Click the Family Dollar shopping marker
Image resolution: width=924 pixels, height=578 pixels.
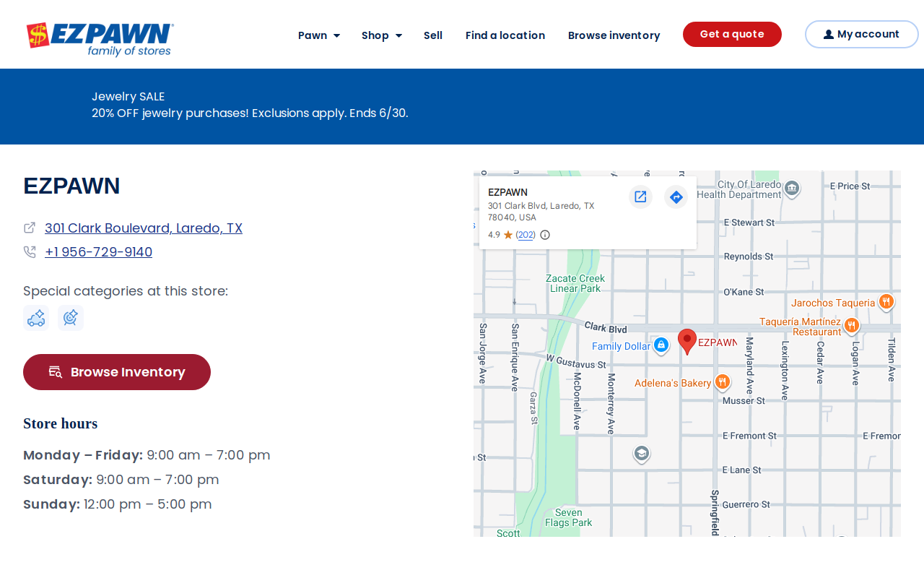[x=661, y=345]
